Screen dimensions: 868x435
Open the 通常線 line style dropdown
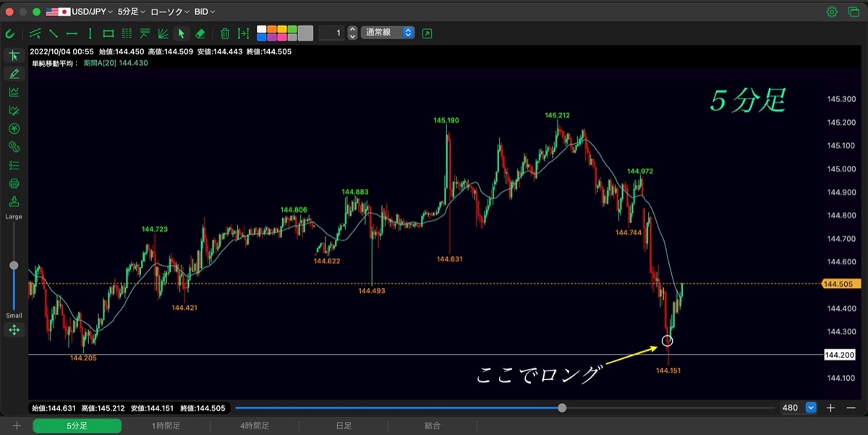click(388, 33)
